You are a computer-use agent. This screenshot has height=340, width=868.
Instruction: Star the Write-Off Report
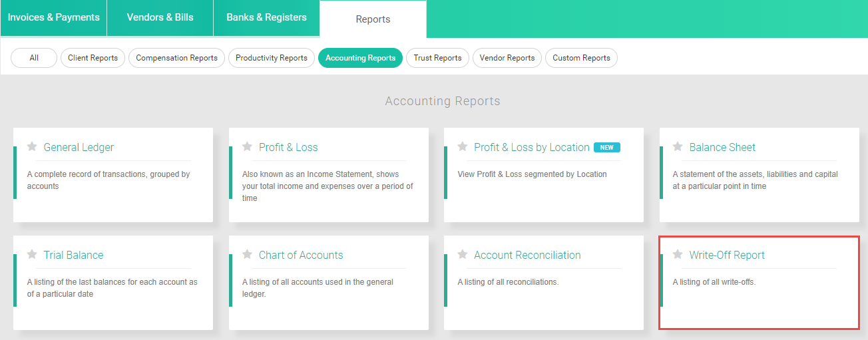(678, 254)
